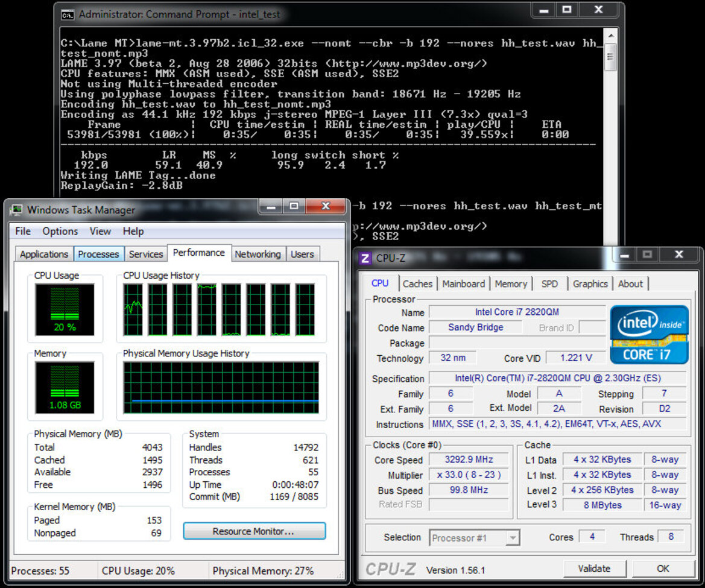Click the CPU-Z title bar Z icon
The image size is (705, 588).
365,259
